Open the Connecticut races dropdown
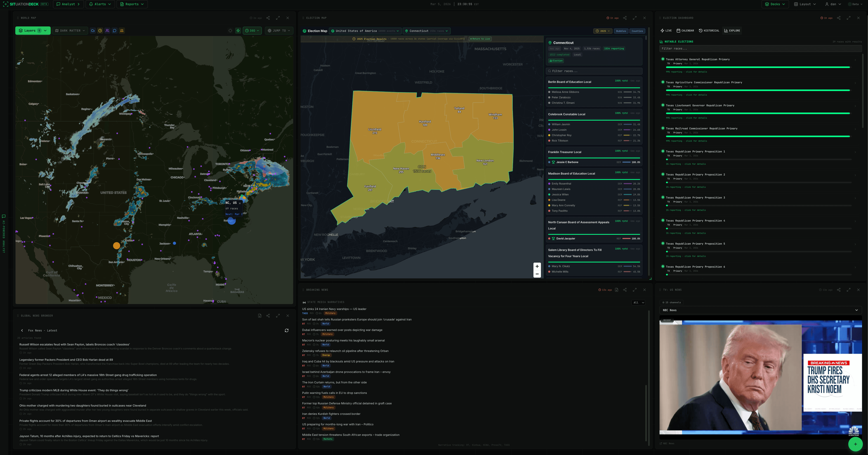 point(426,31)
